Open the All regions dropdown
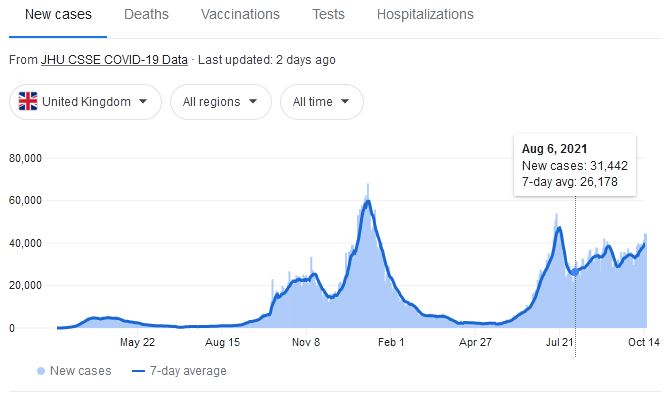This screenshot has width=665, height=395. 221,102
